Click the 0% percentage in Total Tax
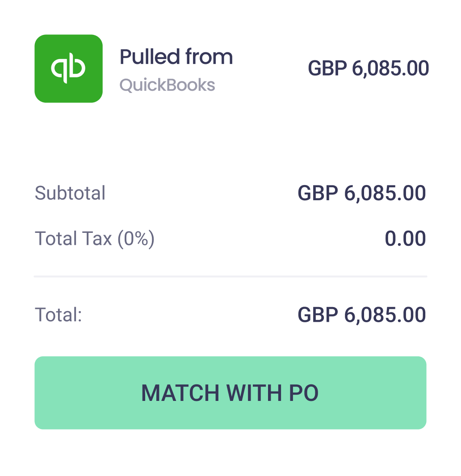 click(136, 239)
